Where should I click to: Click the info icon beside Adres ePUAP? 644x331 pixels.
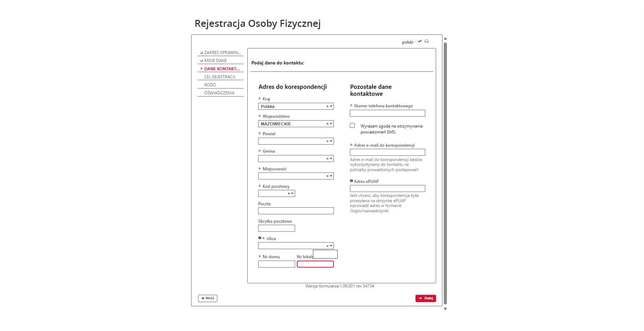pyautogui.click(x=351, y=181)
